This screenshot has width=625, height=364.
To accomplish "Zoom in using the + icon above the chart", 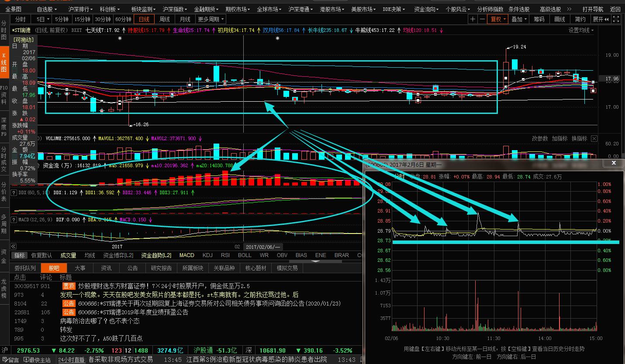I will coord(473,19).
